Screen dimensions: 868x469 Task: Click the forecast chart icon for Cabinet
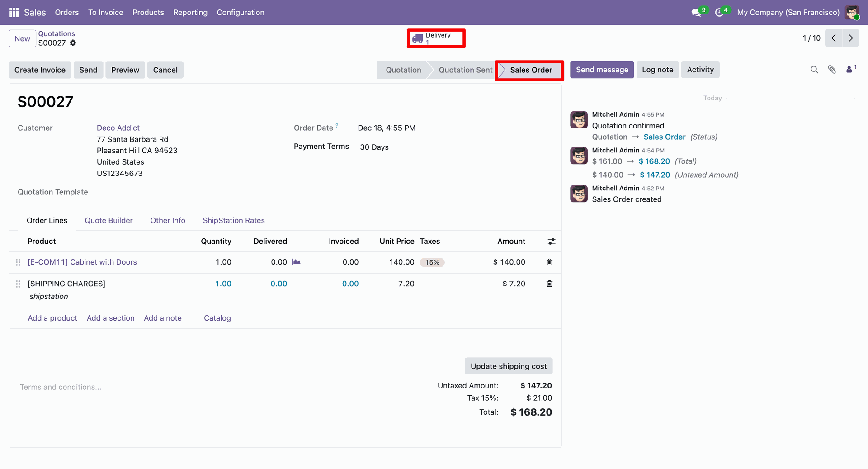(297, 262)
